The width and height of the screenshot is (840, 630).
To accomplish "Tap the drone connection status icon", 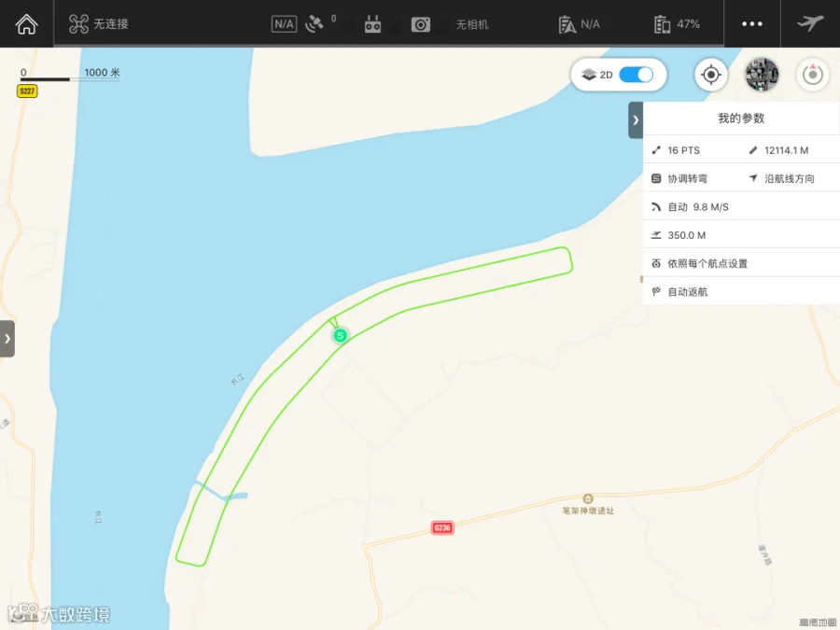I will (78, 24).
